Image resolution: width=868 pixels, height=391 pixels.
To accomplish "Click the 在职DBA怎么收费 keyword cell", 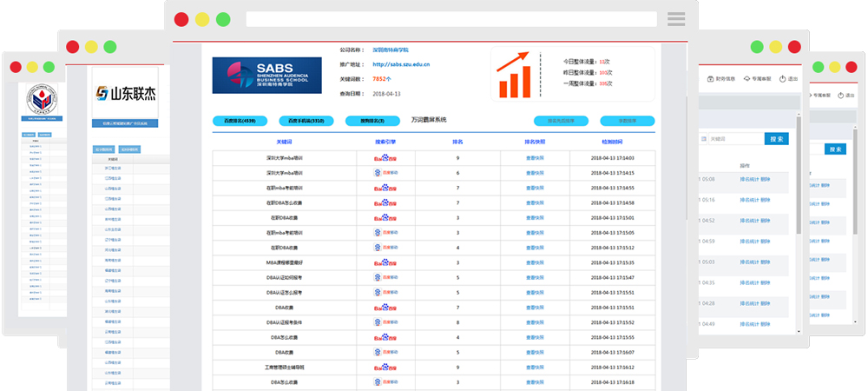I will click(x=284, y=202).
